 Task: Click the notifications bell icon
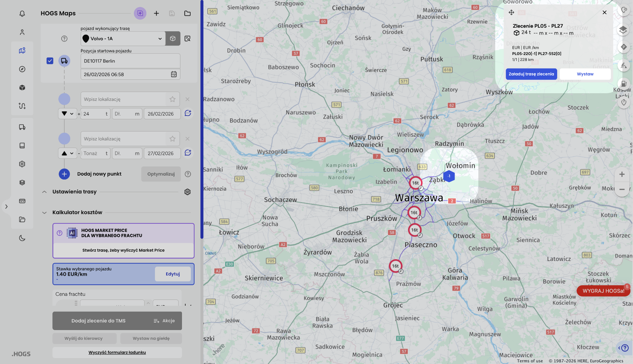coord(22,14)
